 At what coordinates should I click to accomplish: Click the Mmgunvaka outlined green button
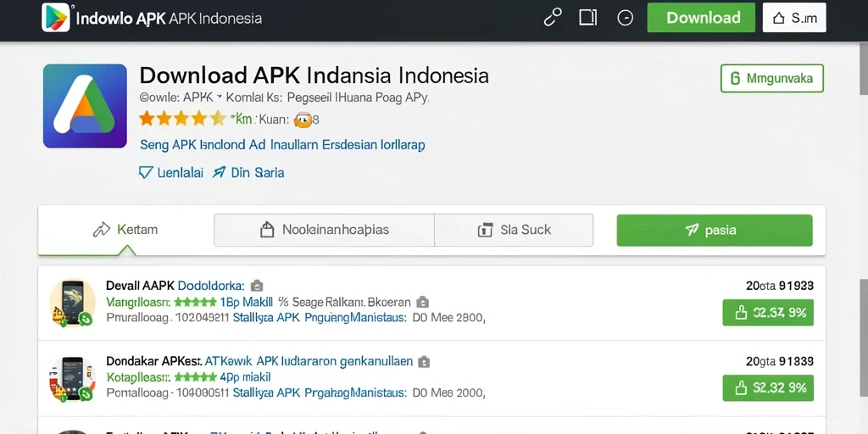click(772, 79)
